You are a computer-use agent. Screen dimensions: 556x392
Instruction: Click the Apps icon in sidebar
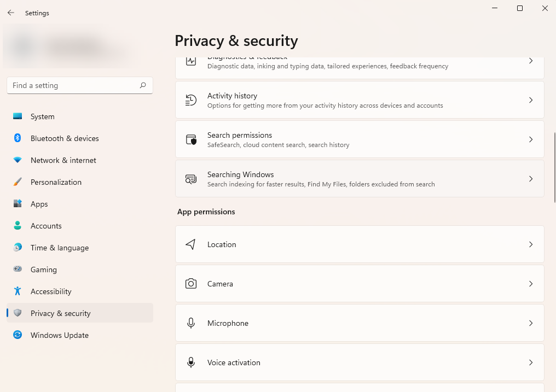pos(18,203)
